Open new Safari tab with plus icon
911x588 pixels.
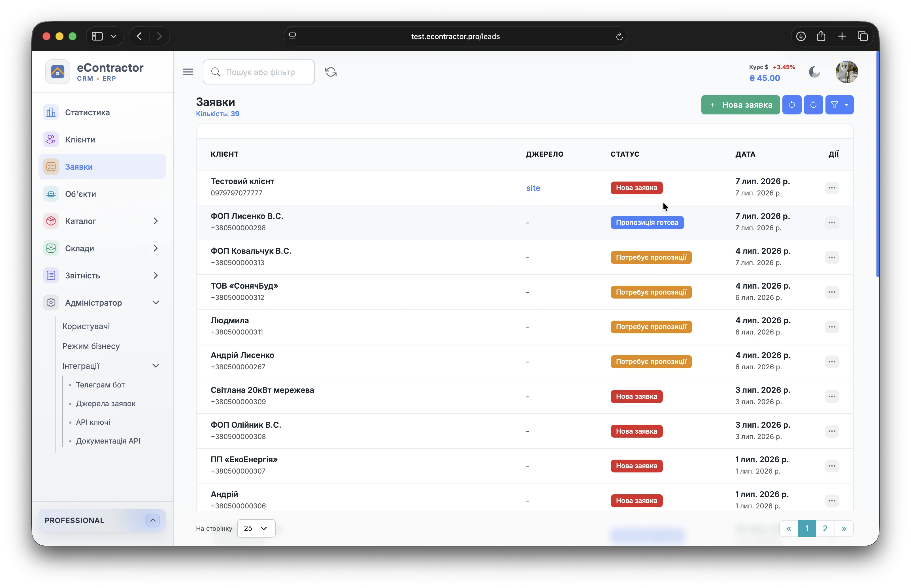pos(842,36)
